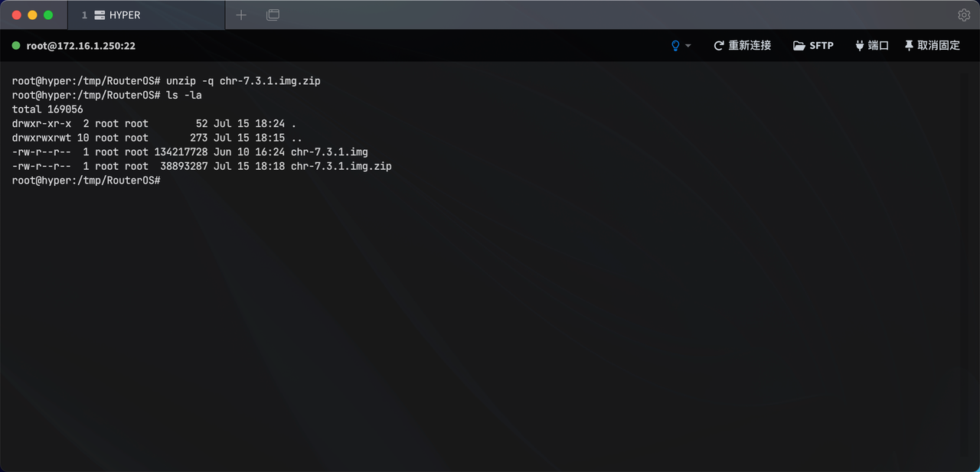The width and height of the screenshot is (980, 472).
Task: Click the root@172.16.1.250:22 host label
Action: coord(81,46)
